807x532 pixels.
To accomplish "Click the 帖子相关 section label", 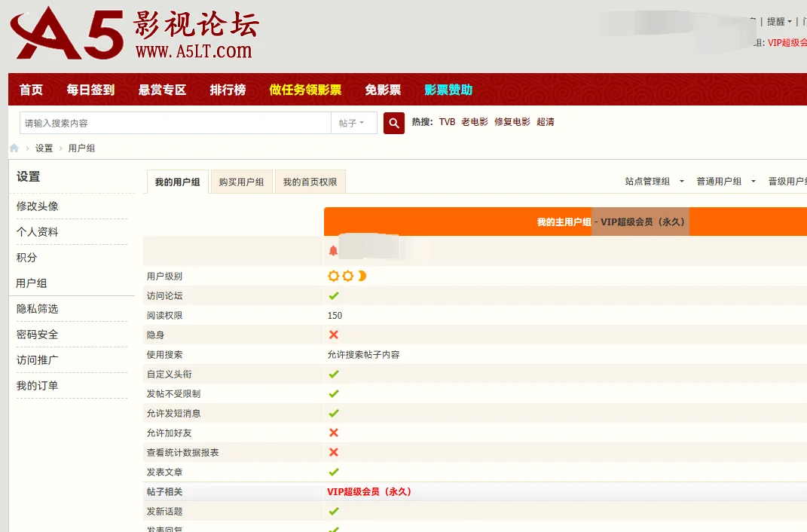I will (164, 492).
